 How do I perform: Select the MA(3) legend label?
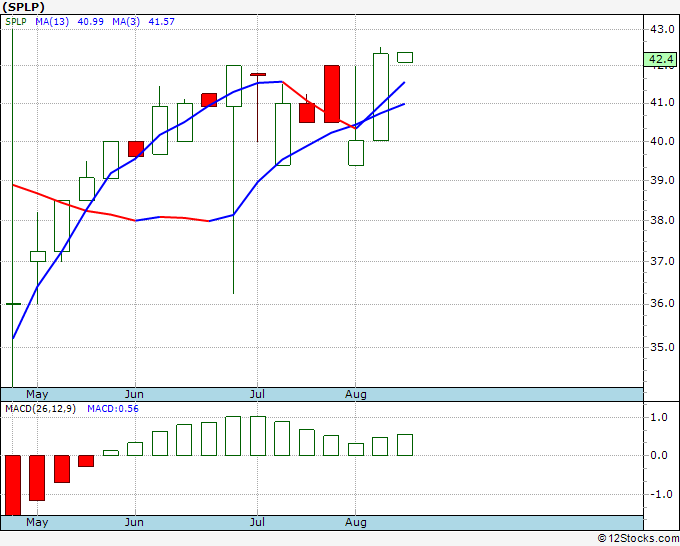[126, 21]
